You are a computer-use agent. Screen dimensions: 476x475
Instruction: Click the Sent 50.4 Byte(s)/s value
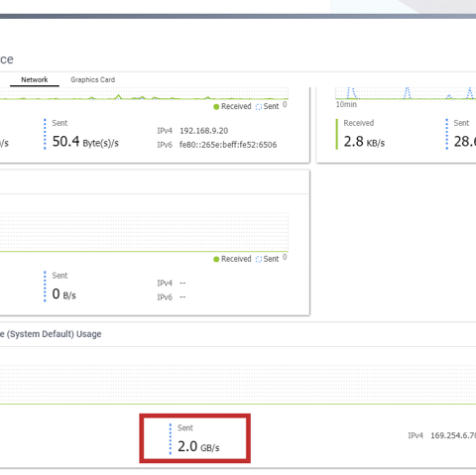click(85, 142)
